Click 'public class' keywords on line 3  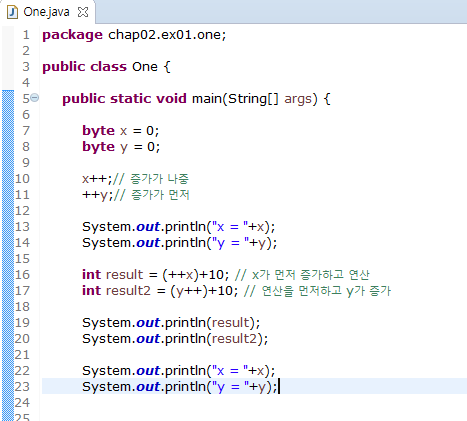(x=85, y=67)
